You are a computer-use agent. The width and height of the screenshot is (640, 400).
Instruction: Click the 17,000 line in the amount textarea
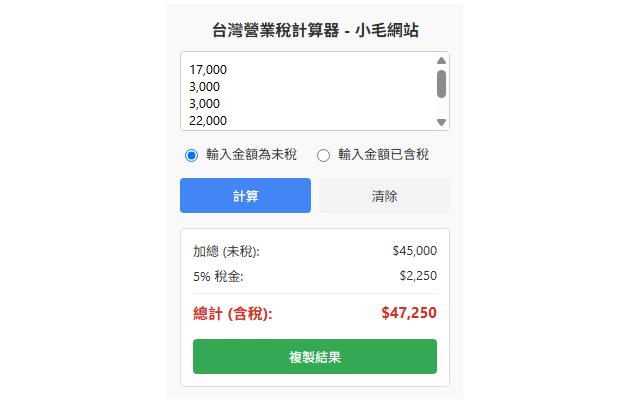208,70
